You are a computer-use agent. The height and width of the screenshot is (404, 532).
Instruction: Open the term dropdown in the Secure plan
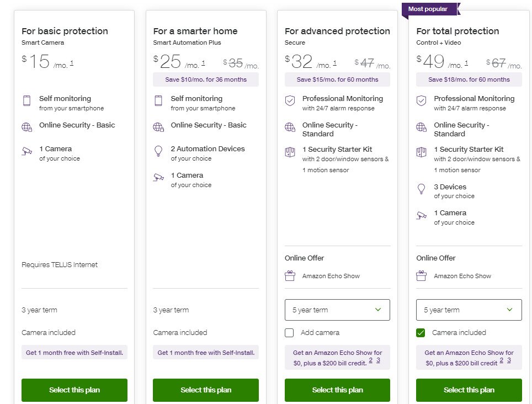click(337, 310)
